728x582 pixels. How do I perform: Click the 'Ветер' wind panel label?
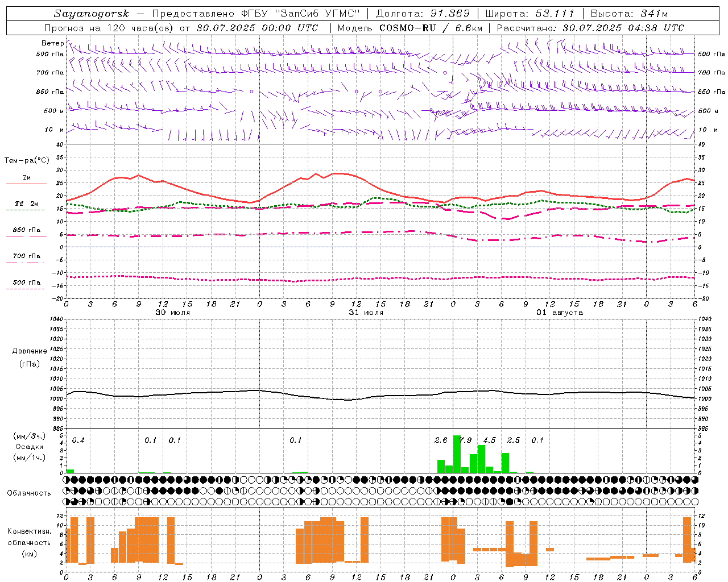[x=52, y=43]
